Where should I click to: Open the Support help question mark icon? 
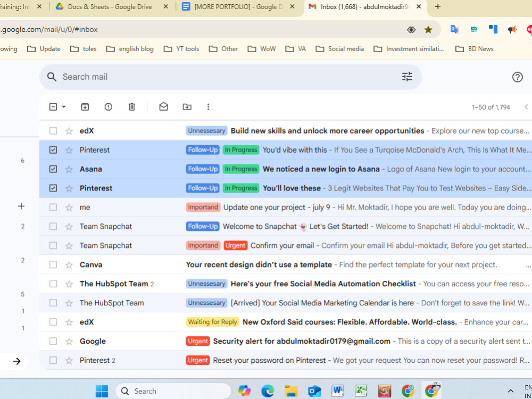pos(517,77)
